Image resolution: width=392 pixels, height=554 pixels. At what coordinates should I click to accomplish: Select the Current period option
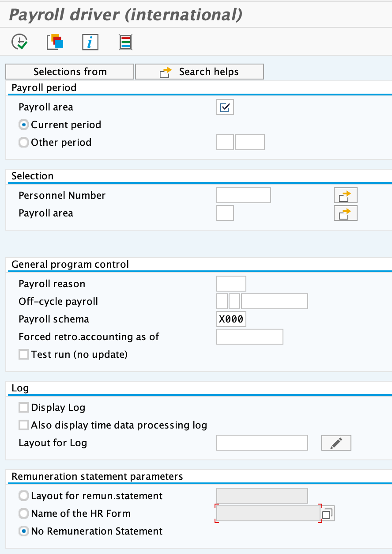click(x=24, y=125)
